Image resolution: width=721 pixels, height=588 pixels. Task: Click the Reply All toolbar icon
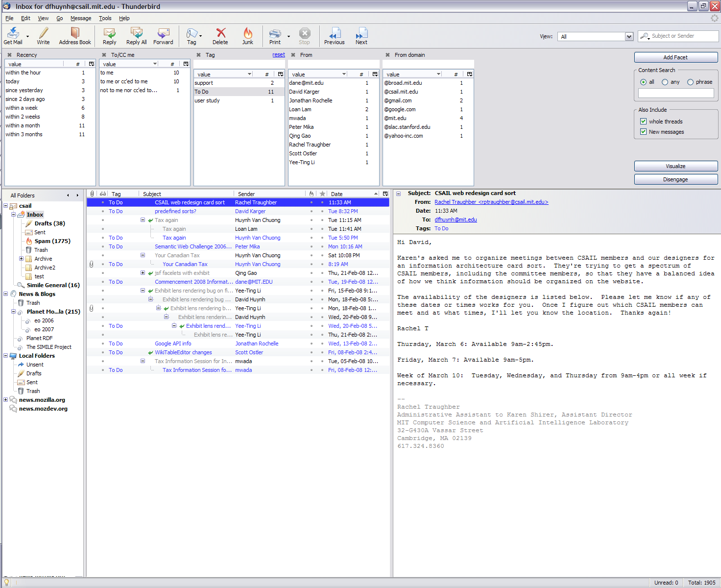(x=136, y=35)
